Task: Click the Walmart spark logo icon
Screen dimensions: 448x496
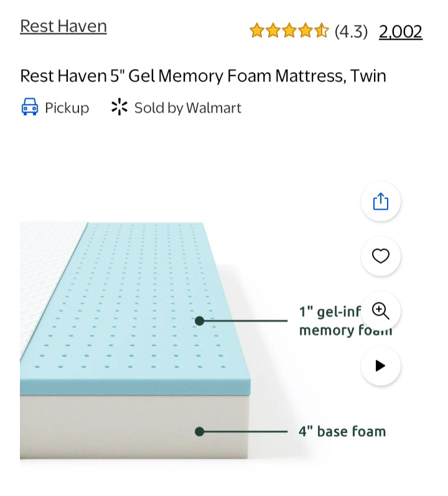Action: [x=119, y=108]
